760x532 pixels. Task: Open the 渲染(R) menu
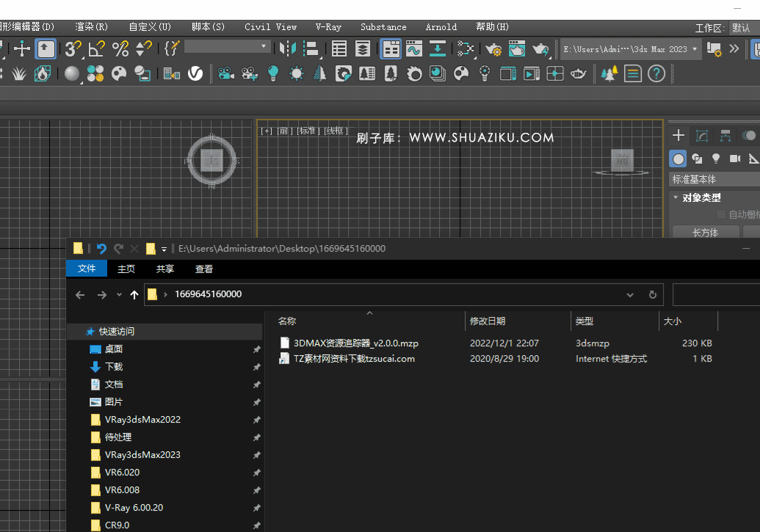(x=91, y=27)
